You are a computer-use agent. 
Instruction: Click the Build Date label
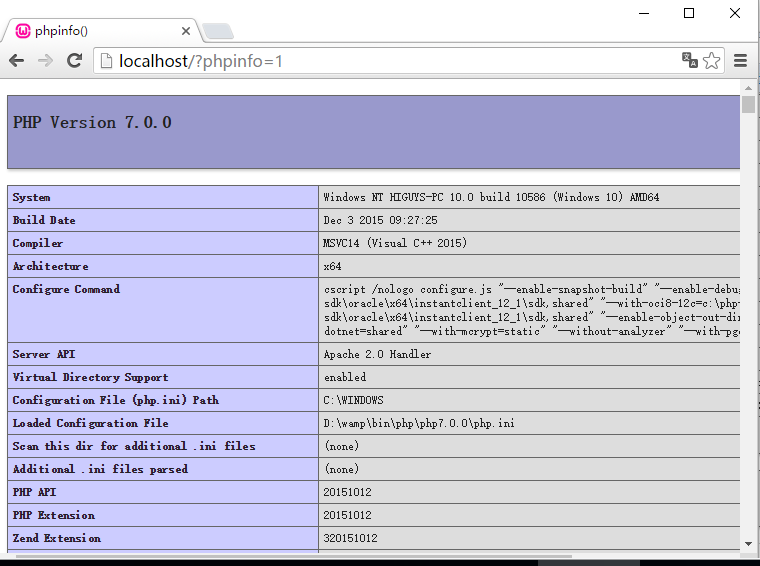(x=44, y=220)
